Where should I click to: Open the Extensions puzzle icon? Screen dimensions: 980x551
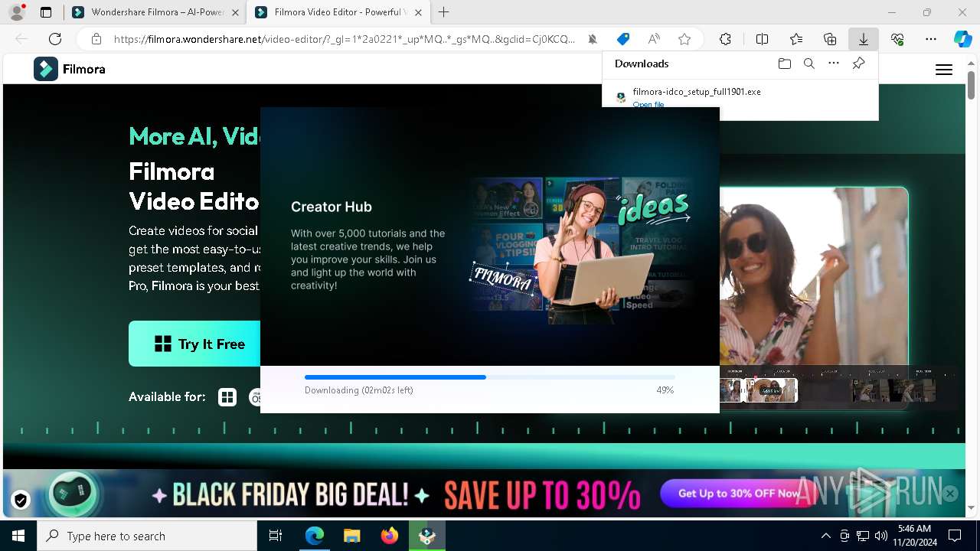tap(725, 39)
